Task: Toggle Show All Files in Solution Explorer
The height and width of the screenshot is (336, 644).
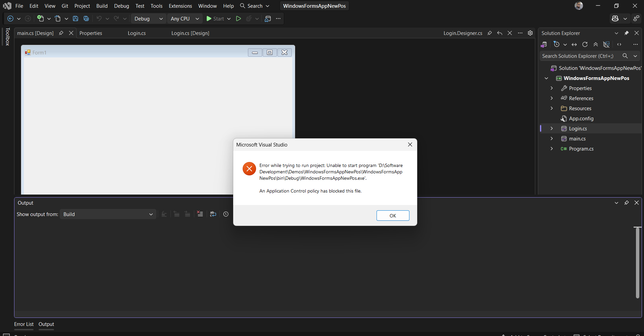Action: point(606,44)
